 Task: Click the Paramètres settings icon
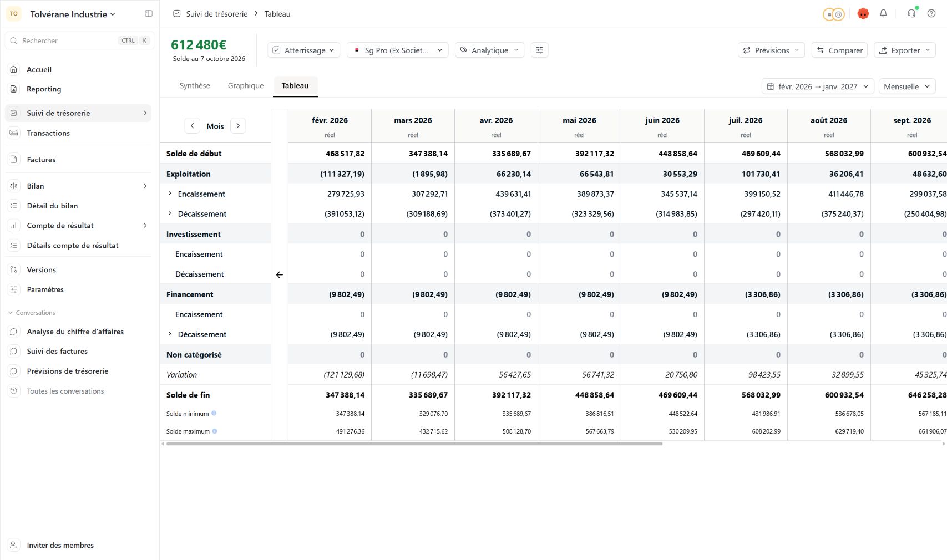tap(14, 289)
